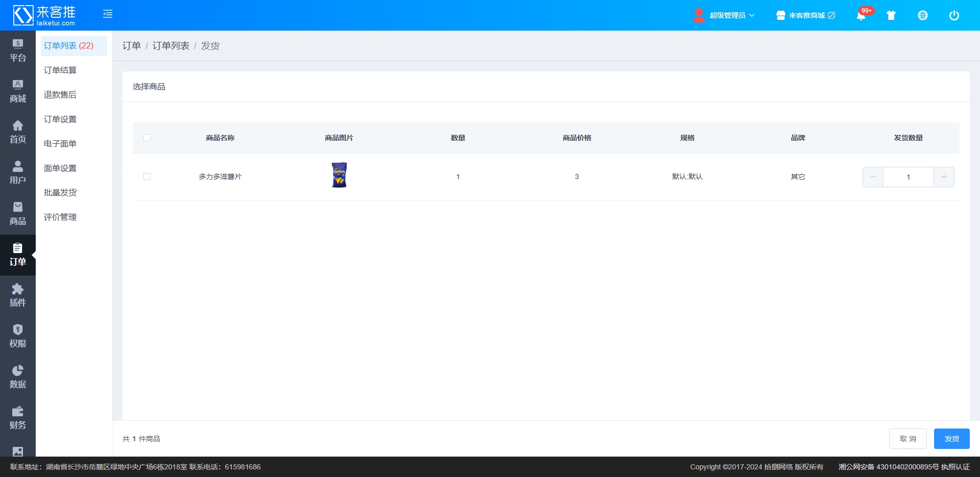
Task: Click the Doritos product thumbnail image
Action: [339, 175]
